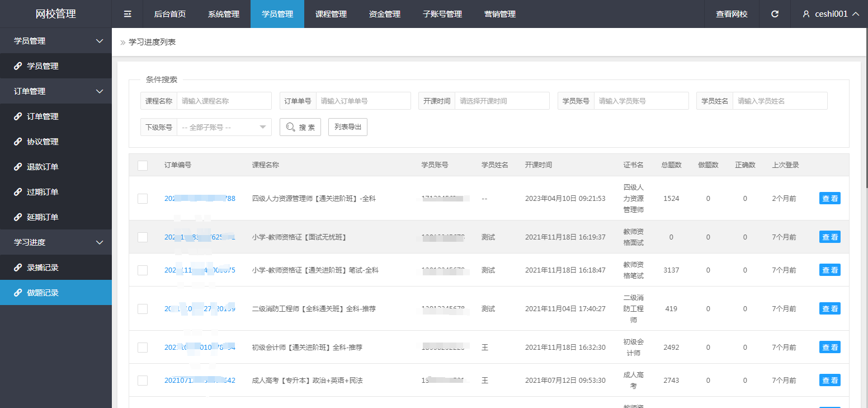Click breadcrumb arrow icon before 学习进度列表
868x408 pixels.
point(122,43)
